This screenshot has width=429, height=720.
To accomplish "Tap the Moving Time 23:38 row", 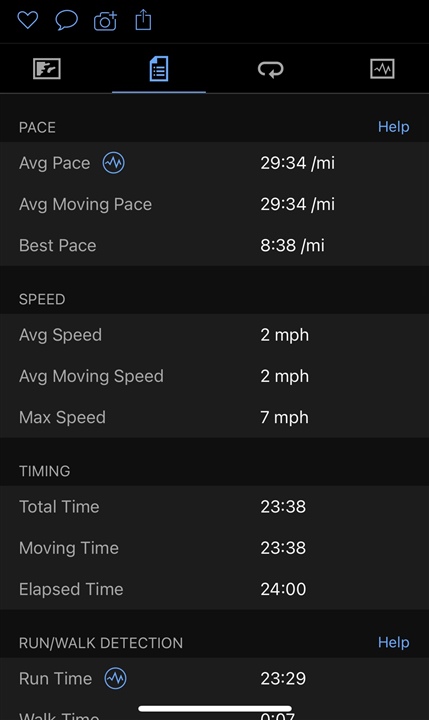I will pyautogui.click(x=214, y=548).
